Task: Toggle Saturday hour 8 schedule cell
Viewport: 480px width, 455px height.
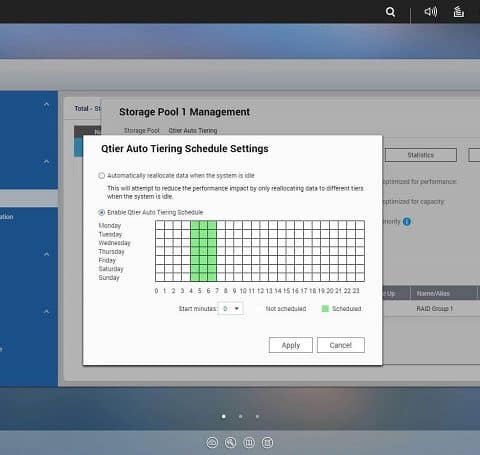Action: (x=230, y=268)
